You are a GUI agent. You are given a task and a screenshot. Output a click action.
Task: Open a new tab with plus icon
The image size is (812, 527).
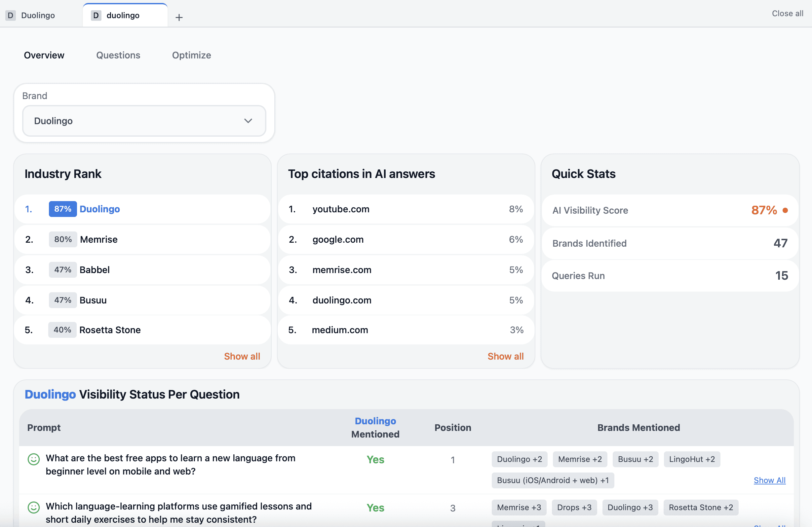(x=179, y=18)
